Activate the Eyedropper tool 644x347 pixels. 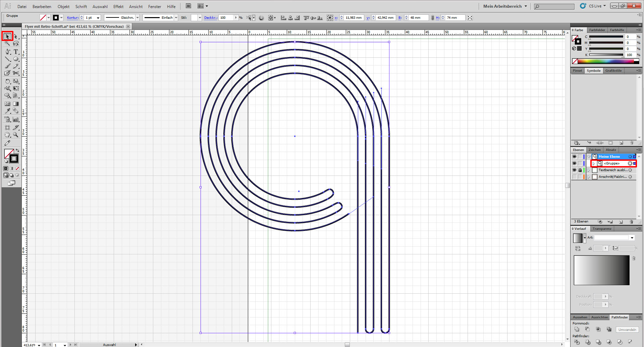click(x=7, y=111)
